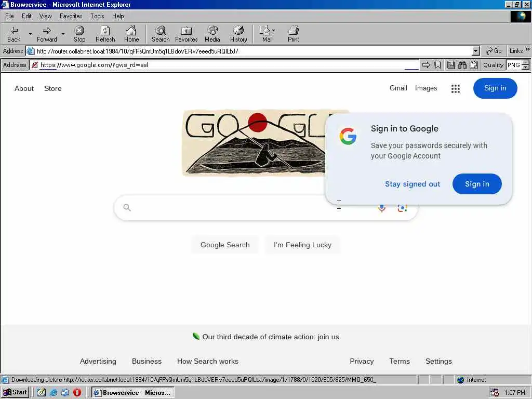Click the notepad quick launch icon
The image size is (532, 399).
[42, 393]
